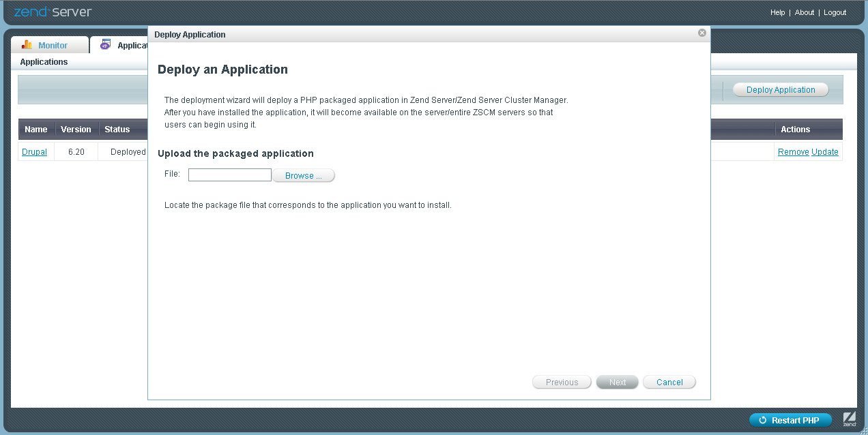Click the Name column header
This screenshot has height=435, width=868.
pyautogui.click(x=36, y=130)
